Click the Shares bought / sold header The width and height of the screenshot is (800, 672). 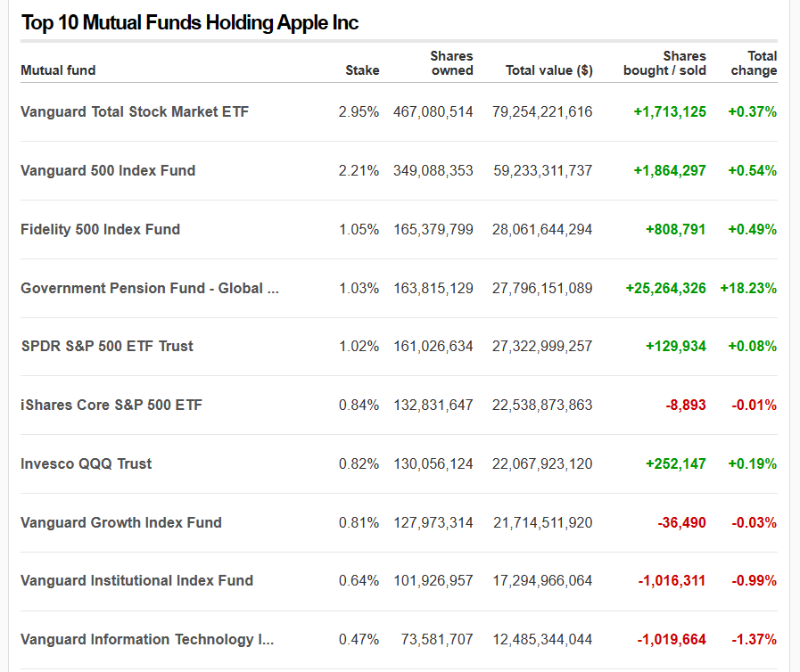click(664, 63)
